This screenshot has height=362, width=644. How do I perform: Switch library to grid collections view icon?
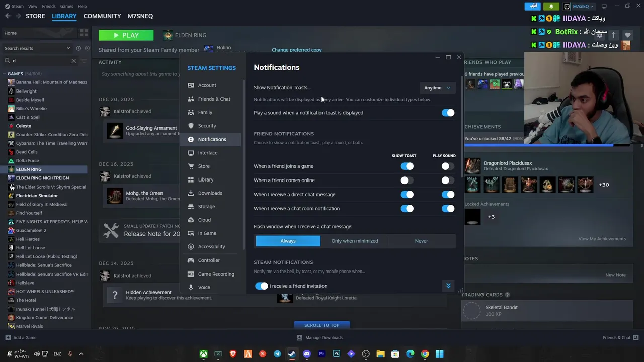tap(84, 33)
